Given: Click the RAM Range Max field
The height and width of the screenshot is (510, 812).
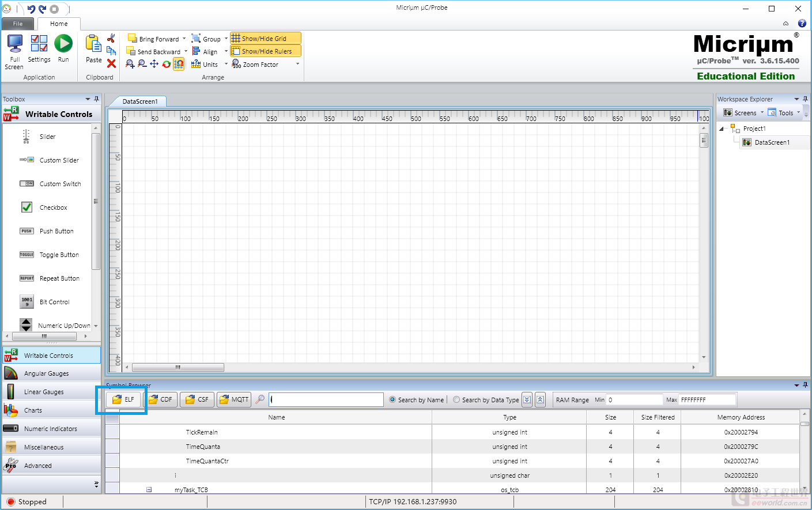Looking at the screenshot, I should pyautogui.click(x=708, y=400).
